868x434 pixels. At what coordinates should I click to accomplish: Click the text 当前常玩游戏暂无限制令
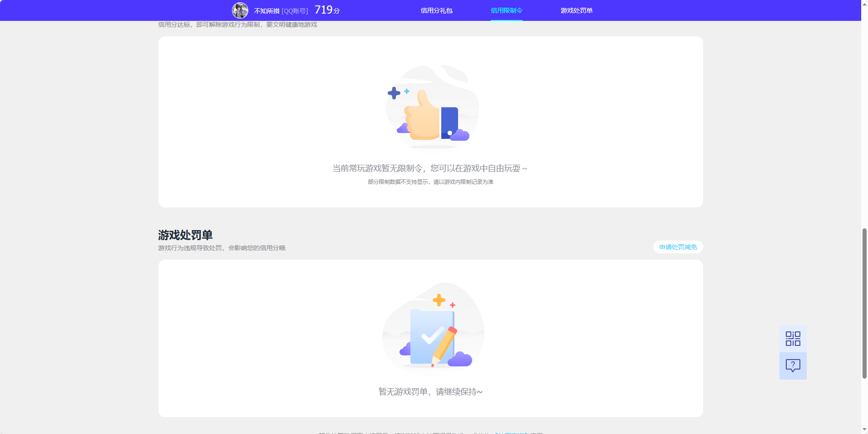pyautogui.click(x=377, y=168)
